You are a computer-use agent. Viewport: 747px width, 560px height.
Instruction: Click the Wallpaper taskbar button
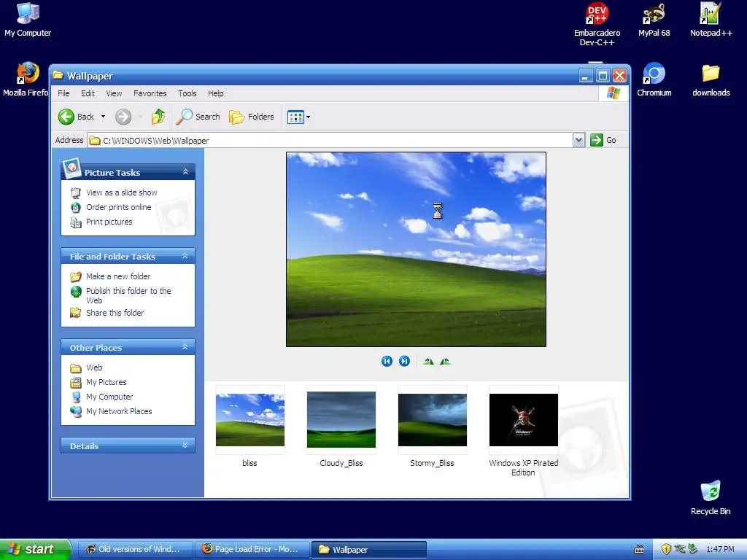[x=368, y=550]
